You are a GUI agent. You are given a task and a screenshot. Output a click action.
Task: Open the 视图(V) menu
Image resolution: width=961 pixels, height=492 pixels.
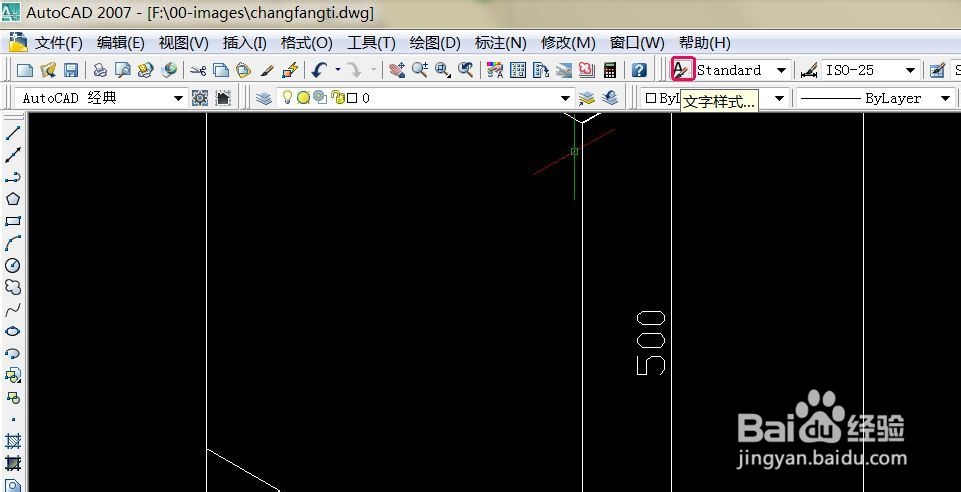point(184,43)
